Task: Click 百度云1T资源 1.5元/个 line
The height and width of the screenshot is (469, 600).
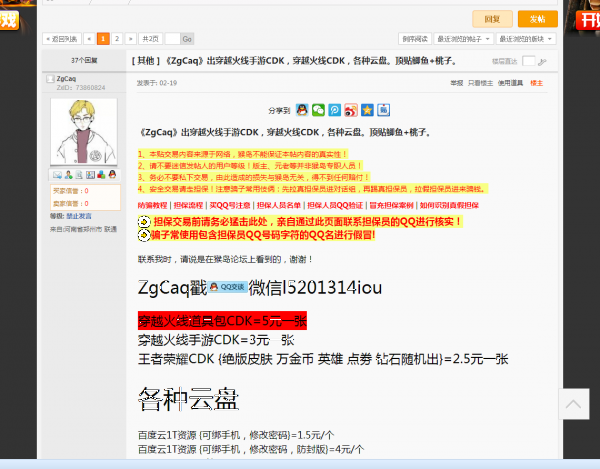Action: click(x=236, y=435)
